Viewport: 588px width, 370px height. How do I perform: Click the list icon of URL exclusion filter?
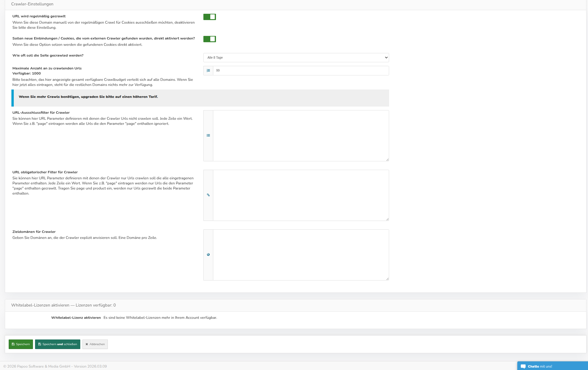pos(208,136)
